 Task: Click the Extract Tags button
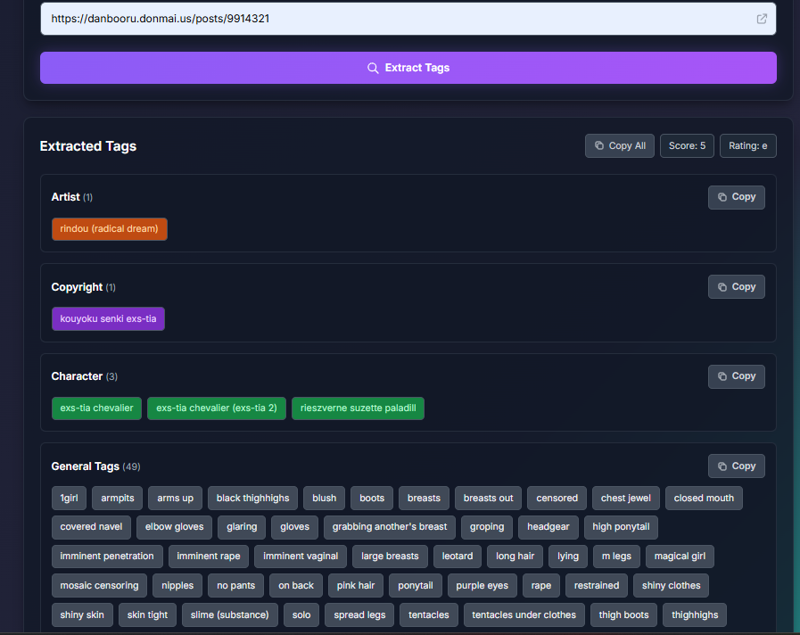[408, 68]
